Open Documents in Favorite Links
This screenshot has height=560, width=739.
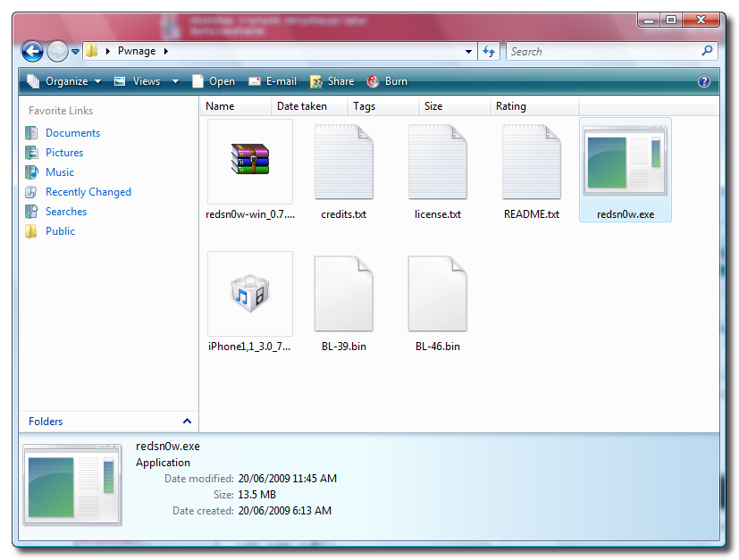tap(72, 133)
